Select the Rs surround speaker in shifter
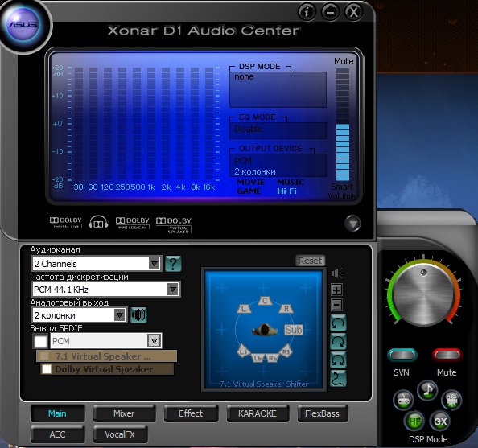Screen dimensions: 478x448 click(x=286, y=351)
